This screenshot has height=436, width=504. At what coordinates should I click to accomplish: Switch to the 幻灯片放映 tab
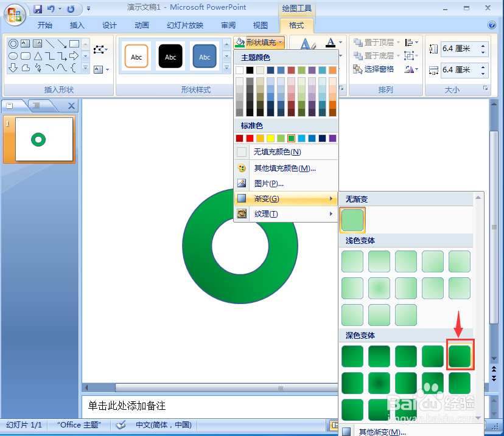[x=185, y=26]
